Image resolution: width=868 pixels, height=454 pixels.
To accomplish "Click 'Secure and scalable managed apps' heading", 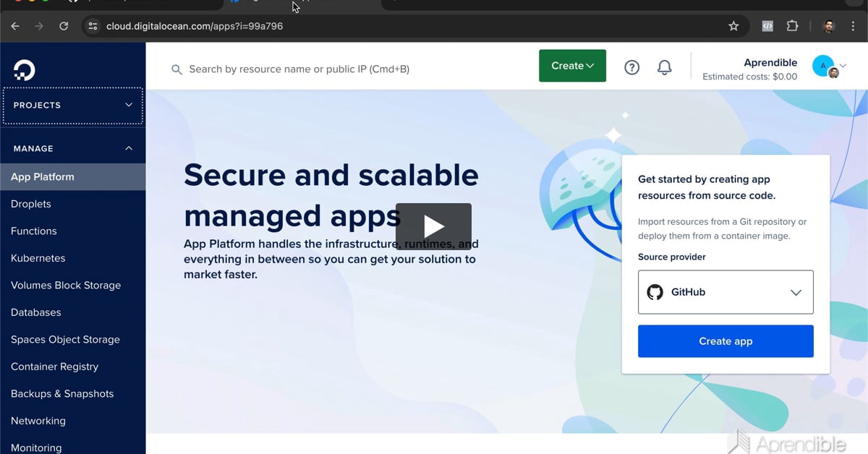I will click(x=331, y=195).
